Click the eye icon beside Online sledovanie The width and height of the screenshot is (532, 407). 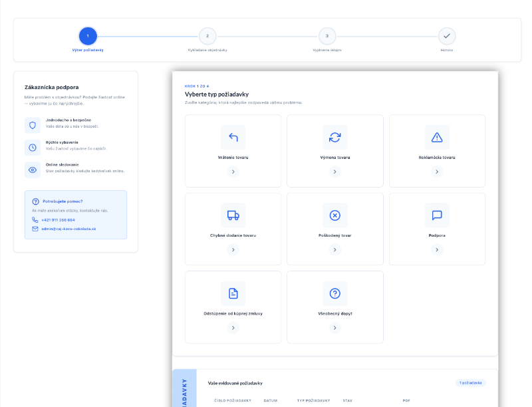click(33, 170)
